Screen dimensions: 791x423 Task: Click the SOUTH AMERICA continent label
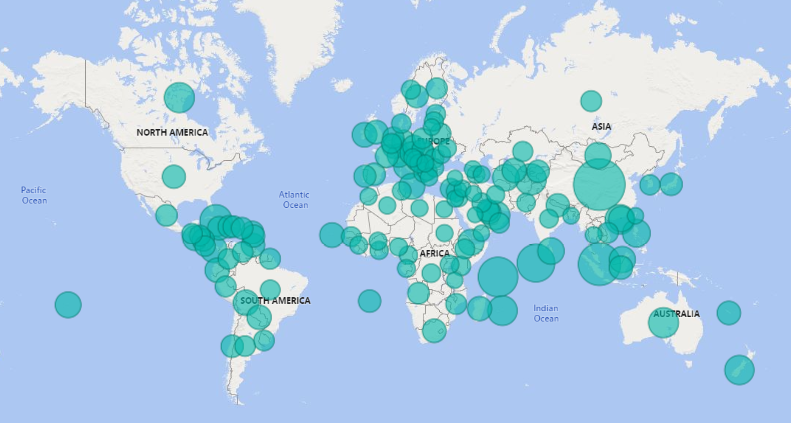point(275,301)
